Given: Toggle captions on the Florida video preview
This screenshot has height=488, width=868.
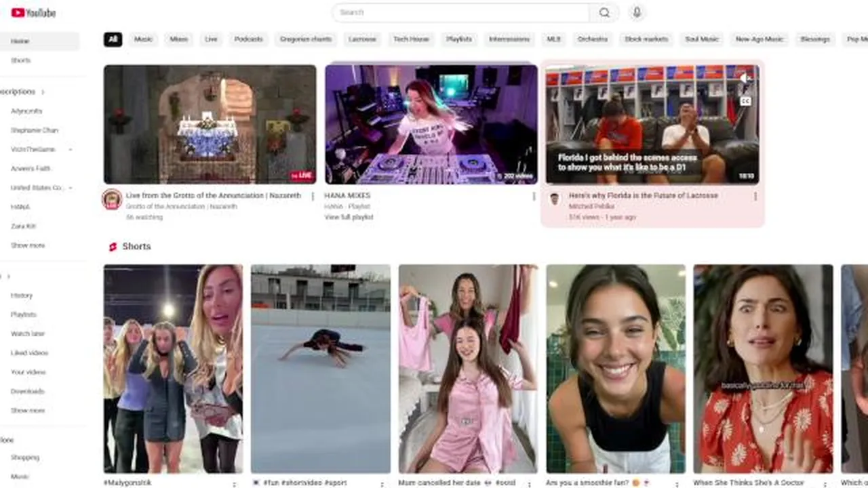Looking at the screenshot, I should pos(745,101).
